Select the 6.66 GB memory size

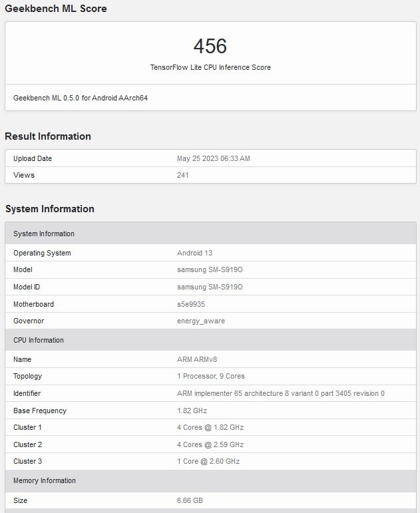click(x=190, y=500)
